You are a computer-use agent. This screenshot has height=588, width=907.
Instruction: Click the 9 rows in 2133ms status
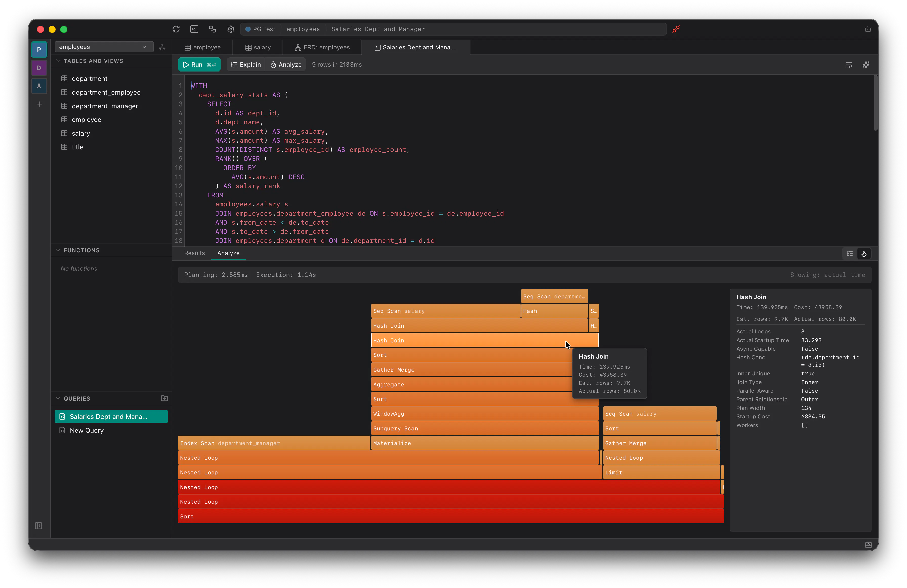[x=337, y=65]
